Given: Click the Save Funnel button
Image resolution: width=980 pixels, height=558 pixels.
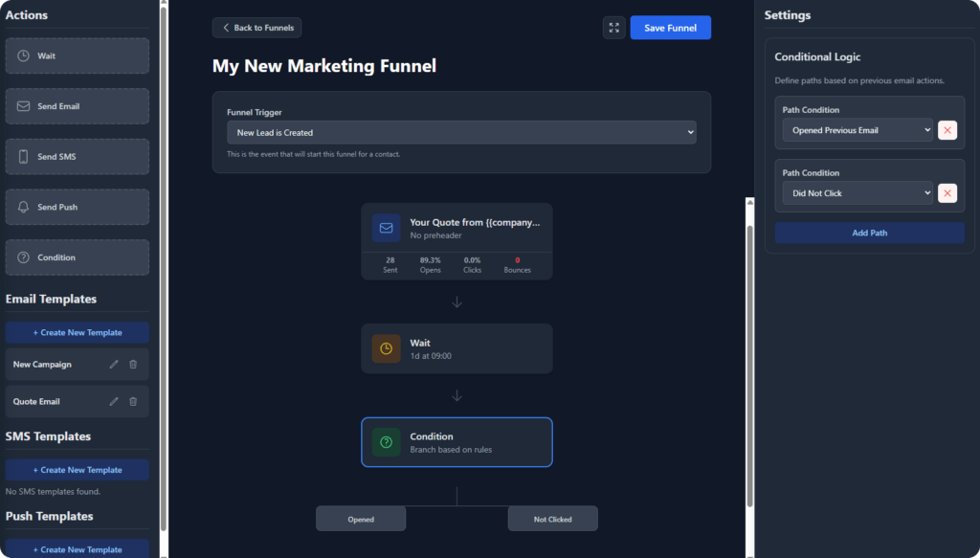Looking at the screenshot, I should [670, 28].
